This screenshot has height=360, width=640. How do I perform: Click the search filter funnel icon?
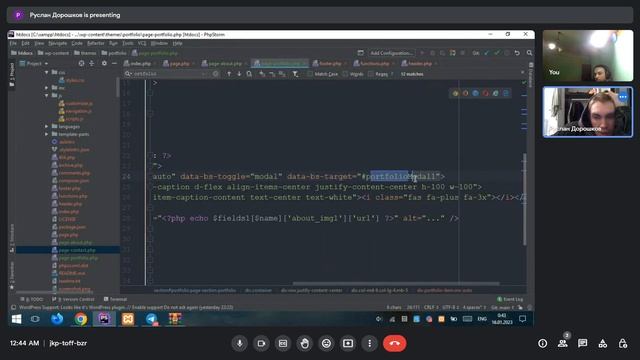coord(296,74)
